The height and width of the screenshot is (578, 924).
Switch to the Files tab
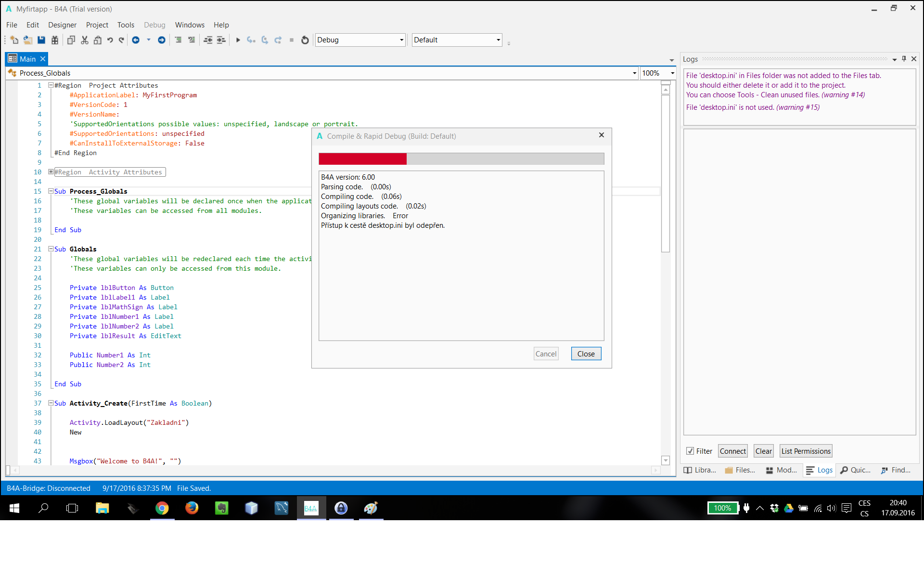pyautogui.click(x=740, y=470)
